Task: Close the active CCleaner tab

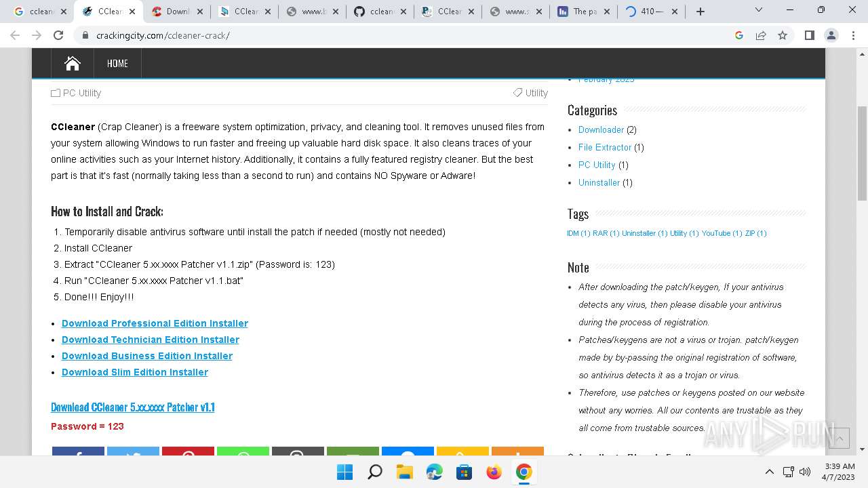Action: [x=132, y=12]
